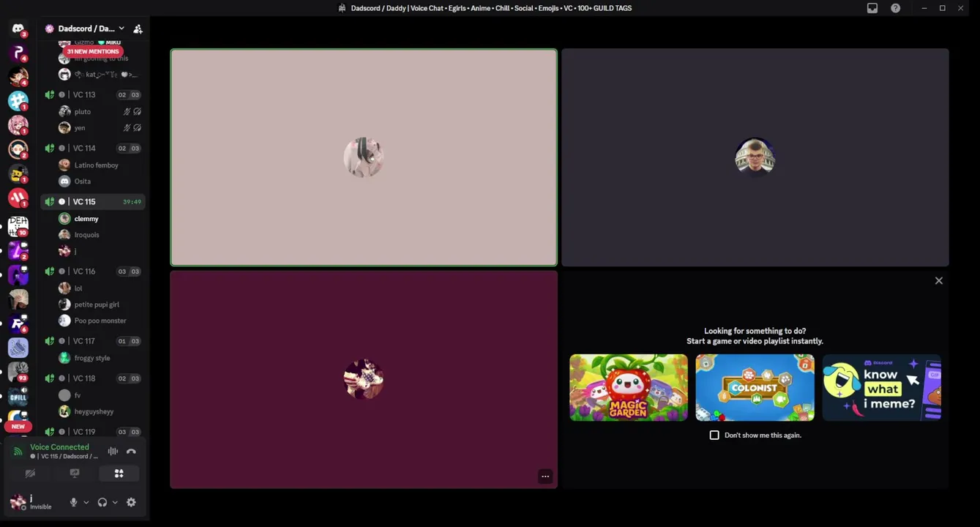Open the DEH server icon
The height and width of the screenshot is (527, 980).
(x=18, y=225)
